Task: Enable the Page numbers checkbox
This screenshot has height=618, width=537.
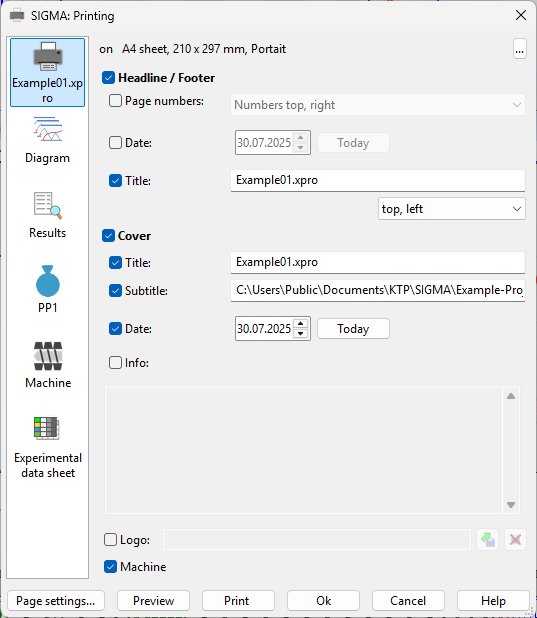Action: (115, 101)
